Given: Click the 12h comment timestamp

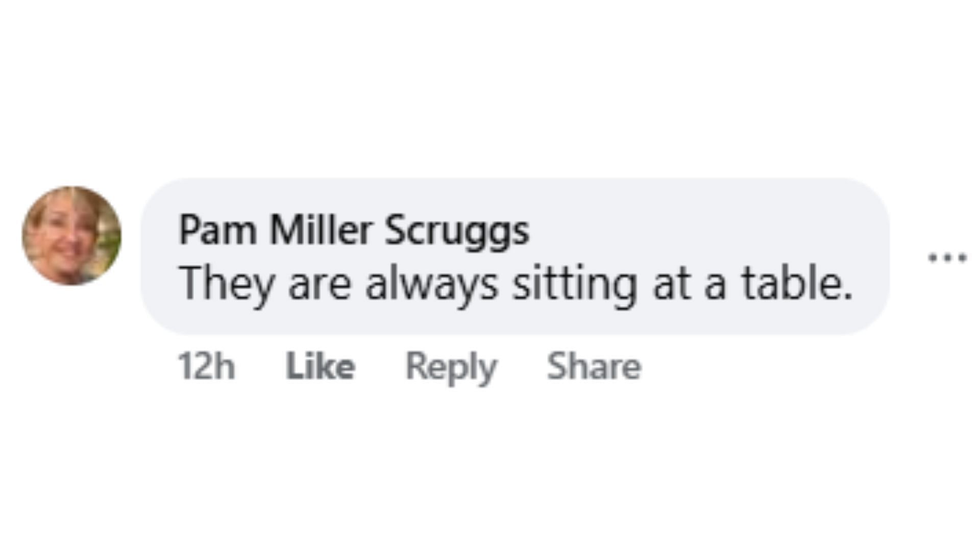Looking at the screenshot, I should [x=206, y=366].
